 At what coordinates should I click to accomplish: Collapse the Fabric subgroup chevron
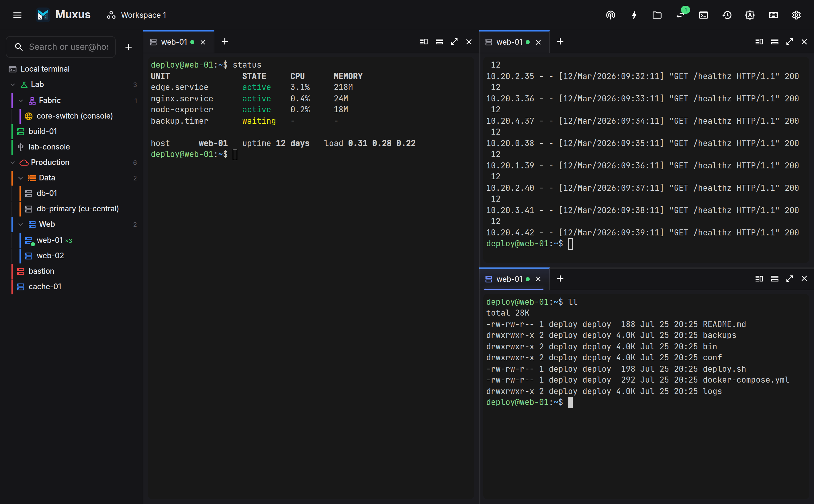(21, 100)
